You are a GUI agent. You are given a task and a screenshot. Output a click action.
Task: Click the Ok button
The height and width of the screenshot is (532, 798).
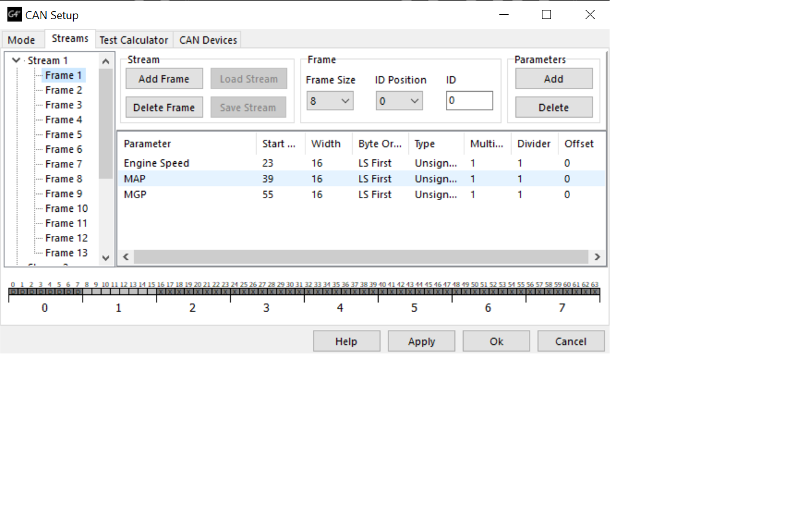496,341
